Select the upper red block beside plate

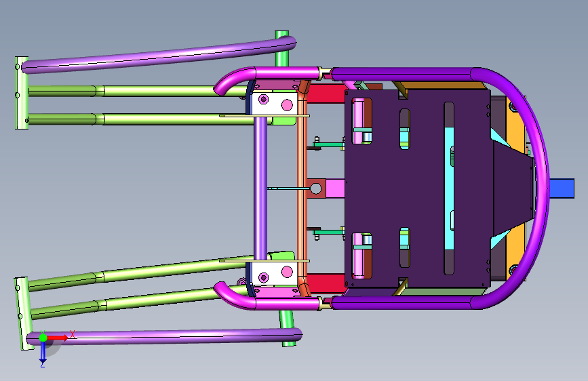tap(326, 94)
